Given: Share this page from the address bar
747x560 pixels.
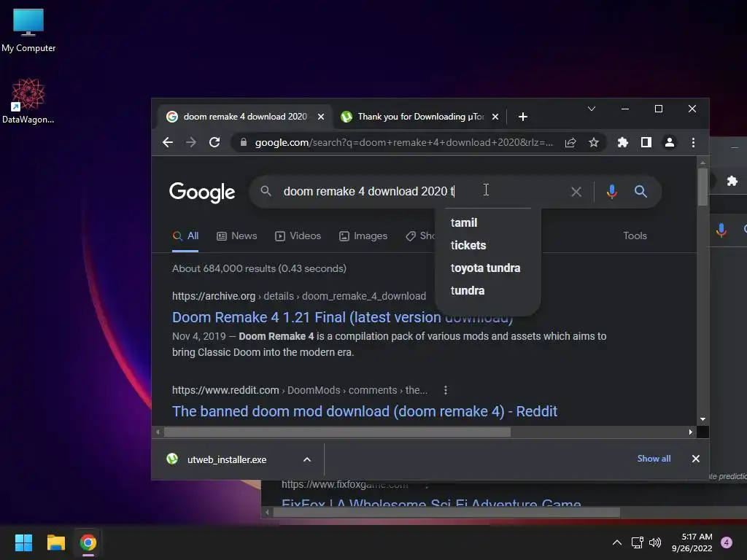Looking at the screenshot, I should coord(570,142).
